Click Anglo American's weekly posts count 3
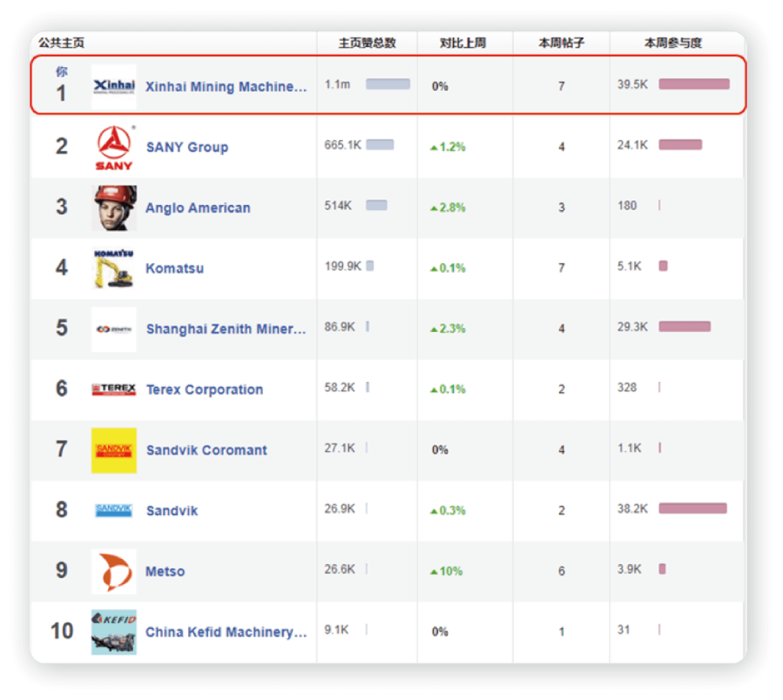 pos(561,208)
